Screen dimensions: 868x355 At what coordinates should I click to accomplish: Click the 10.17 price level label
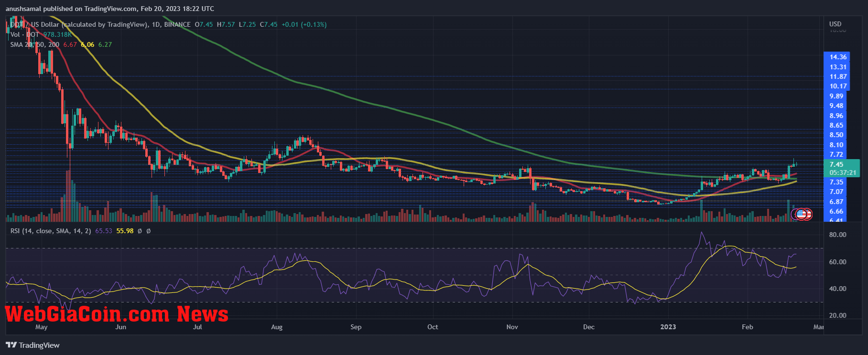(x=838, y=86)
